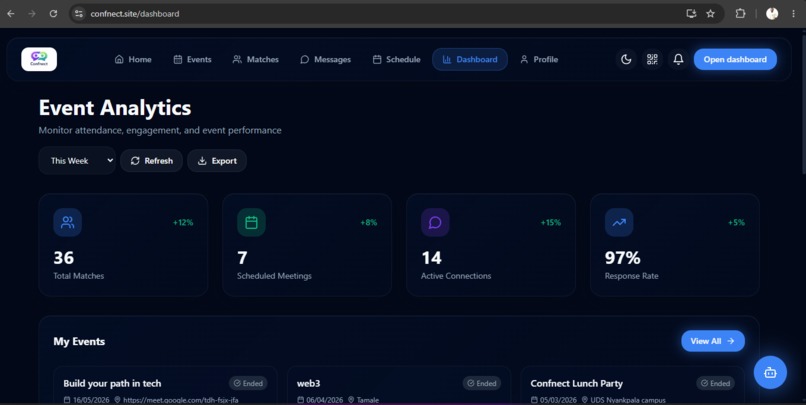The image size is (806, 405).
Task: Expand the This Week period dropdown
Action: coord(77,161)
